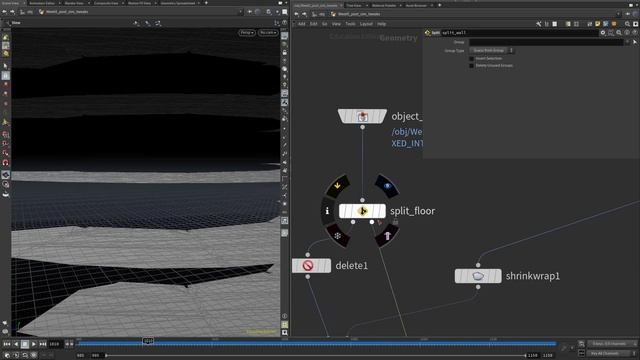Enable Delete Unused Groups checkbox
Image resolution: width=640 pixels, height=360 pixels.
tap(471, 65)
